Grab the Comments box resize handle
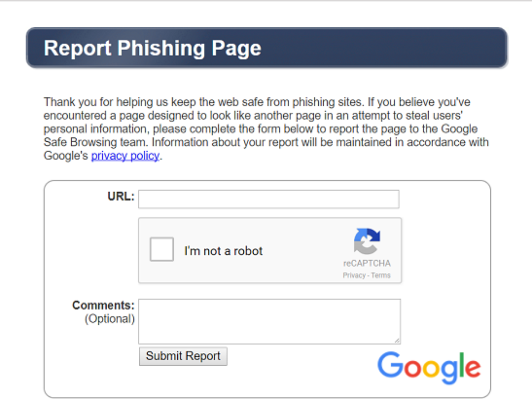Viewport: 532px width, 399px height. [397, 340]
